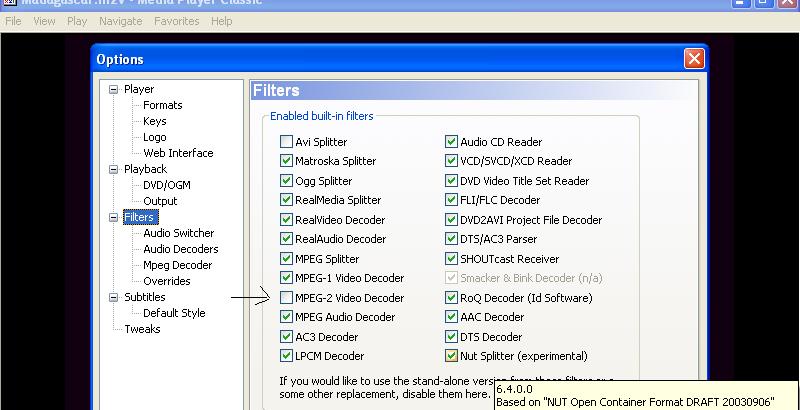
Task: Toggle Ogg Splitter checkbox
Action: click(286, 181)
